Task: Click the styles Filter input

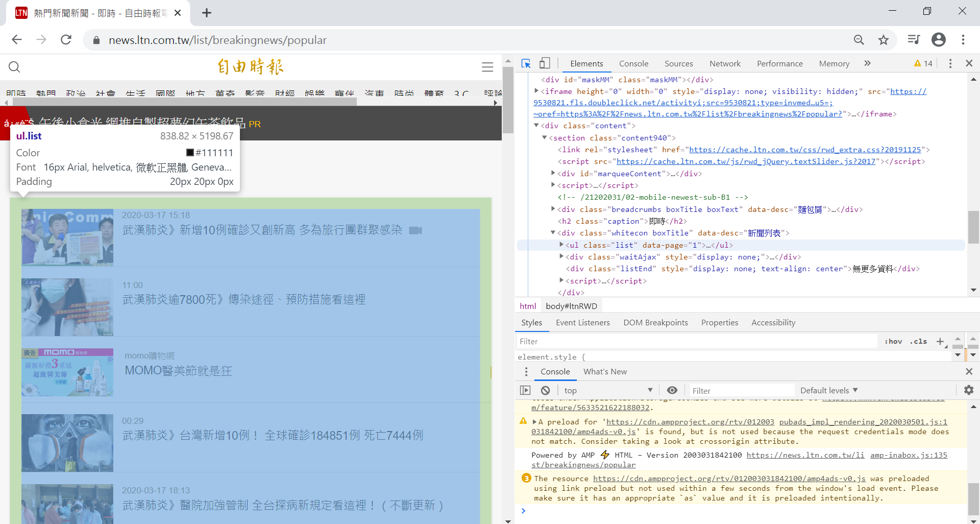Action: pyautogui.click(x=697, y=341)
